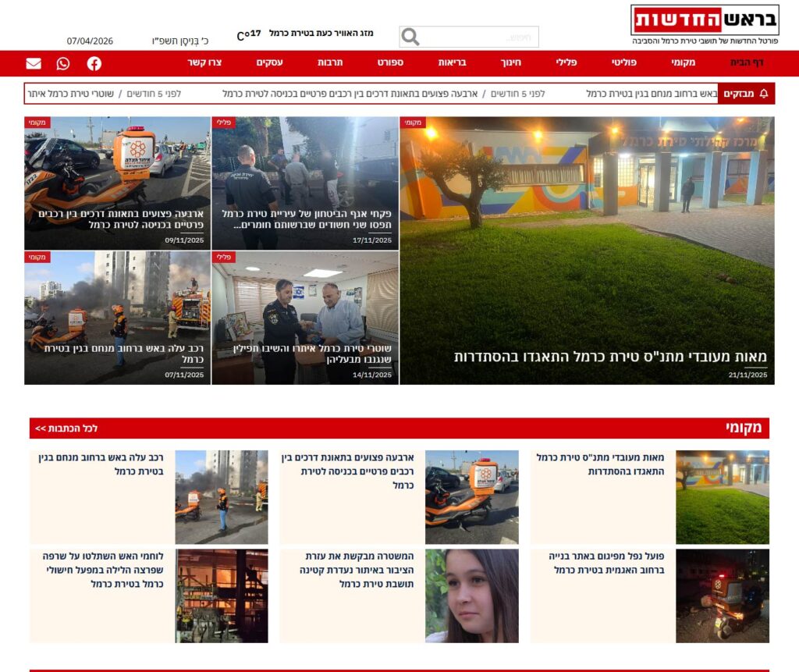Image resolution: width=799 pixels, height=672 pixels.
Task: Open the דף הבית menu item
Action: point(747,63)
